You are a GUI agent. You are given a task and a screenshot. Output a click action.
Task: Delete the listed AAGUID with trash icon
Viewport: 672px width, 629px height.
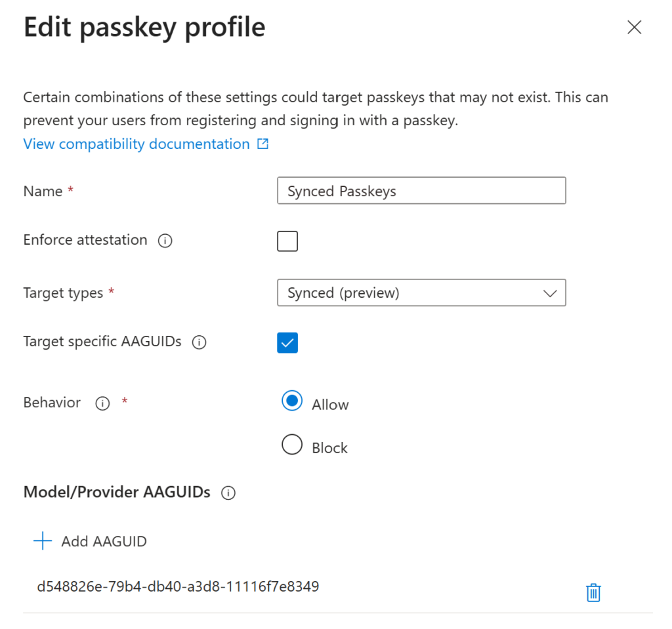pyautogui.click(x=593, y=592)
